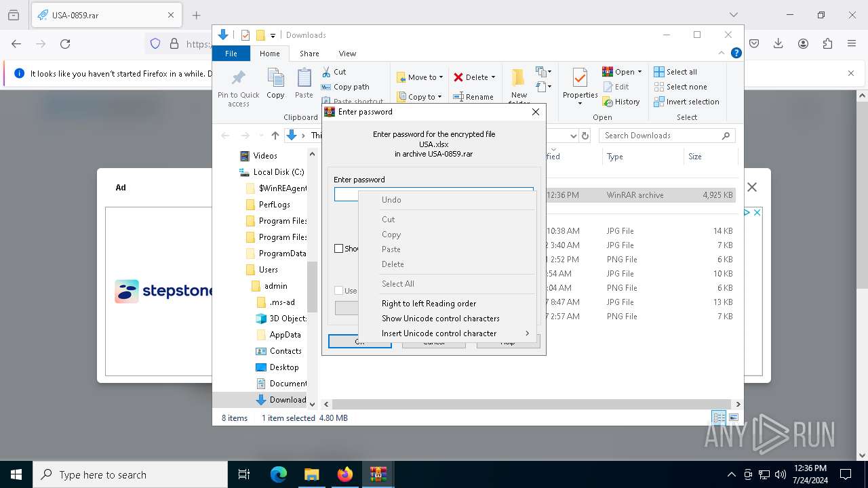
Task: Click the Paste clipboard icon
Action: point(304,77)
